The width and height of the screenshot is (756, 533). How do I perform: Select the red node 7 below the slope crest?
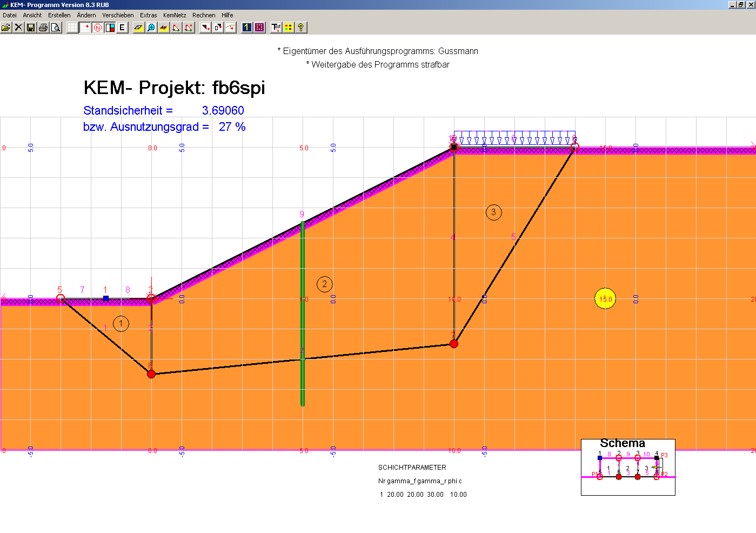[454, 344]
